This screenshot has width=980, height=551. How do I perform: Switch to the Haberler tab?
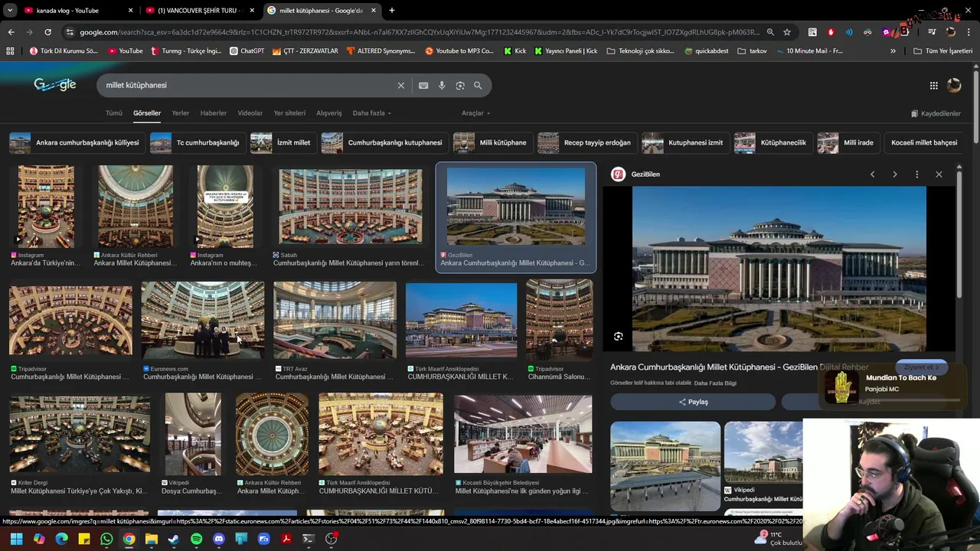click(x=214, y=113)
